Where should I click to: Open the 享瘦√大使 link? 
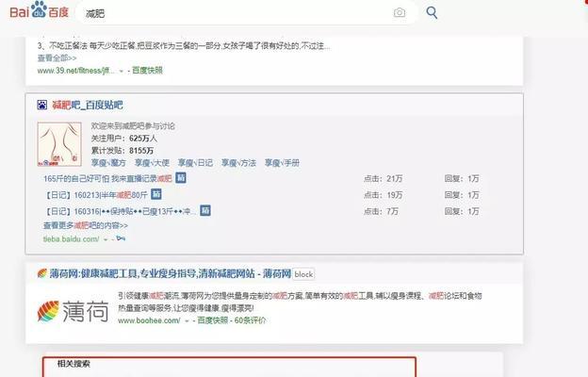click(x=152, y=163)
